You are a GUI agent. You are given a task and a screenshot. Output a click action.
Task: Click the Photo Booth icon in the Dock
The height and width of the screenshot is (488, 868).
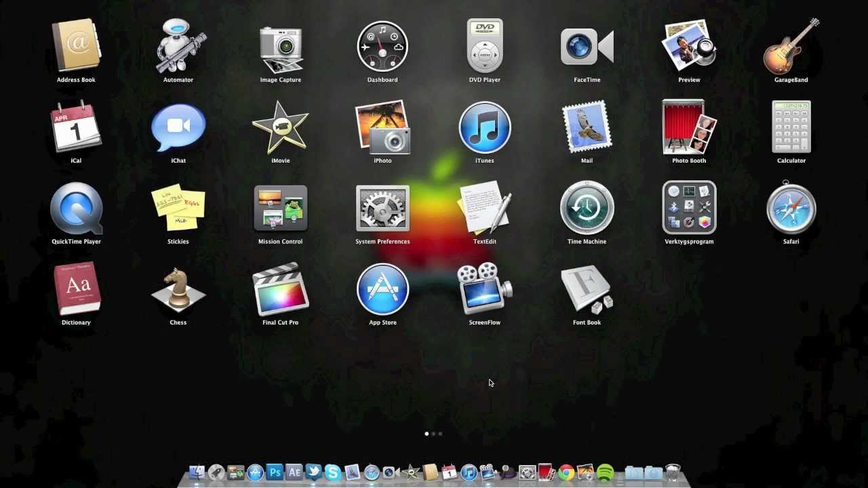tap(547, 472)
